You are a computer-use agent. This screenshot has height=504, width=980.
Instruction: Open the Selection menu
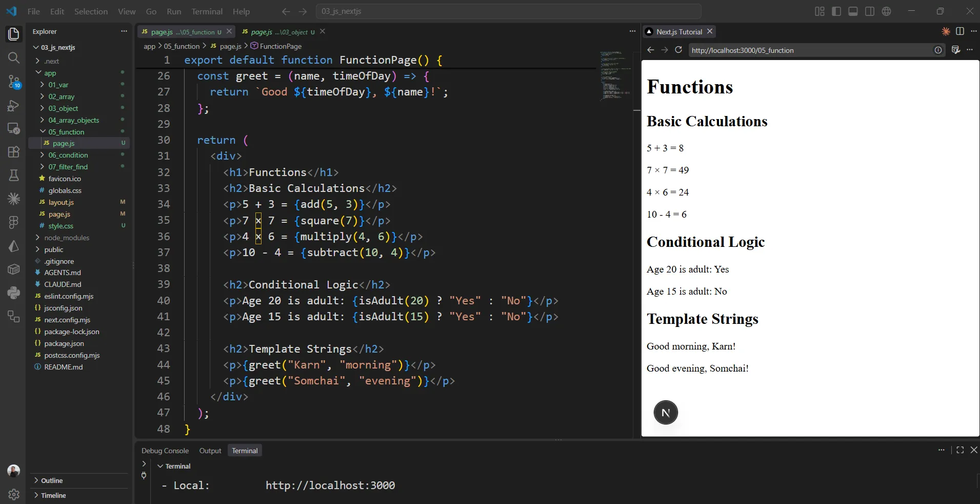tap(91, 11)
